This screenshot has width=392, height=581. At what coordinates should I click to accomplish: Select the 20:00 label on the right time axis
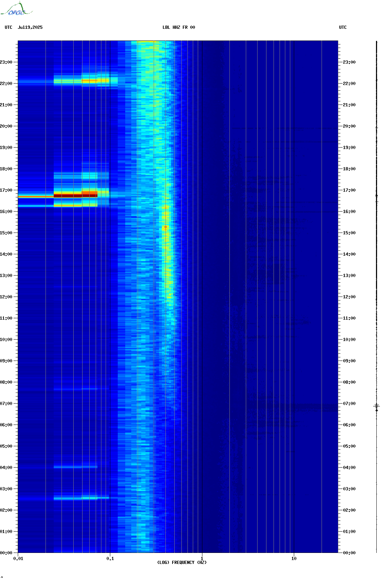click(349, 126)
